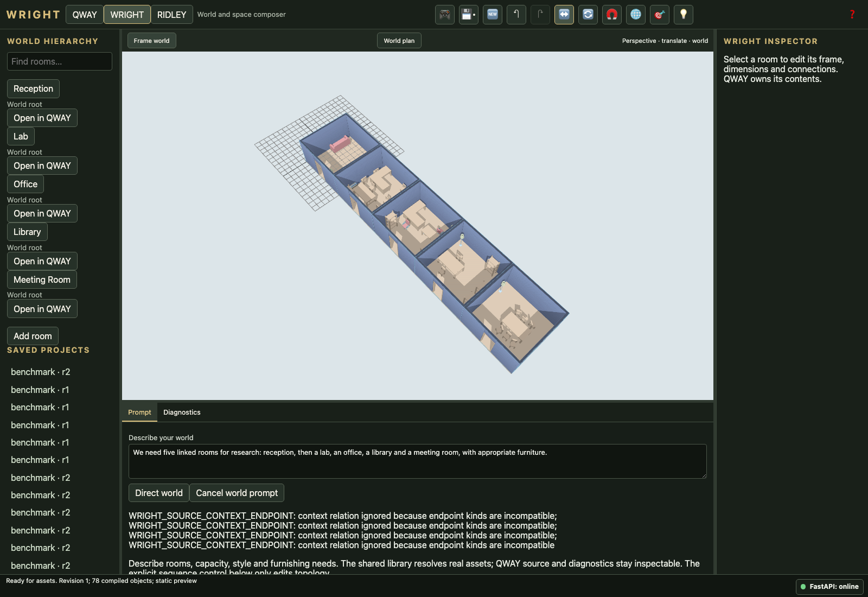
Task: Click Cancel world prompt button
Action: [x=237, y=493]
